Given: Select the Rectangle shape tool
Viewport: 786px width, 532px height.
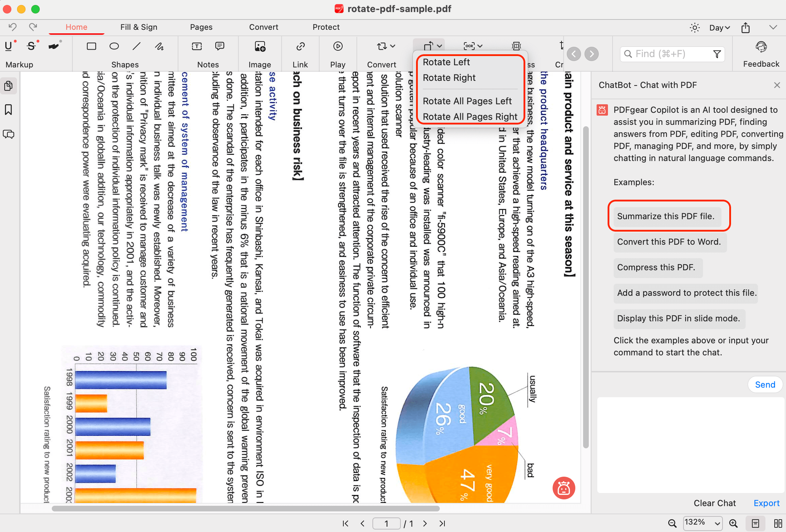Looking at the screenshot, I should click(92, 46).
